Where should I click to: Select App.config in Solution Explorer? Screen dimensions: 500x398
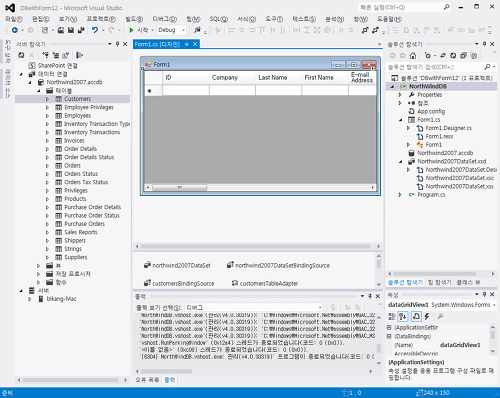point(431,111)
